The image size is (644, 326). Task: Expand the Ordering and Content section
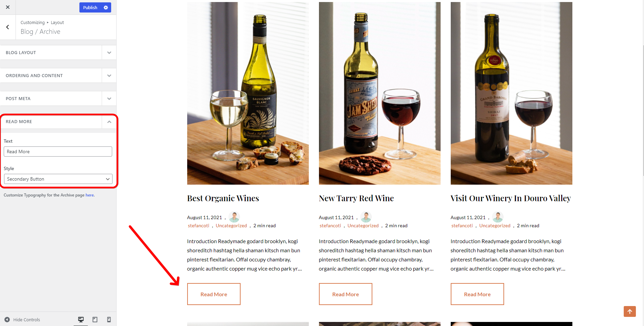click(58, 75)
